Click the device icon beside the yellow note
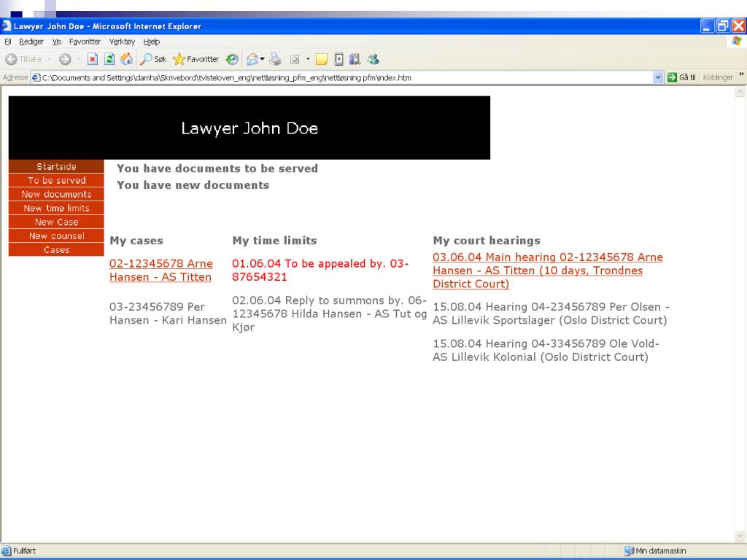This screenshot has width=747, height=560. (338, 59)
